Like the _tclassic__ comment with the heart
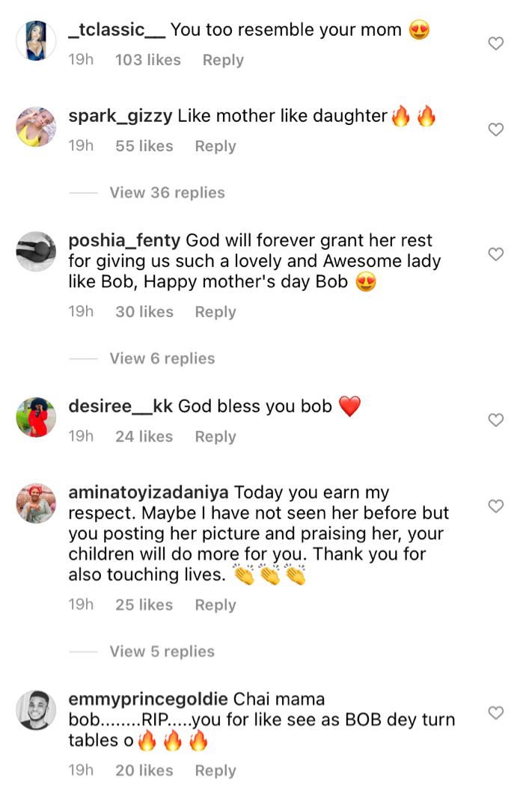The width and height of the screenshot is (532, 808). pos(495,44)
